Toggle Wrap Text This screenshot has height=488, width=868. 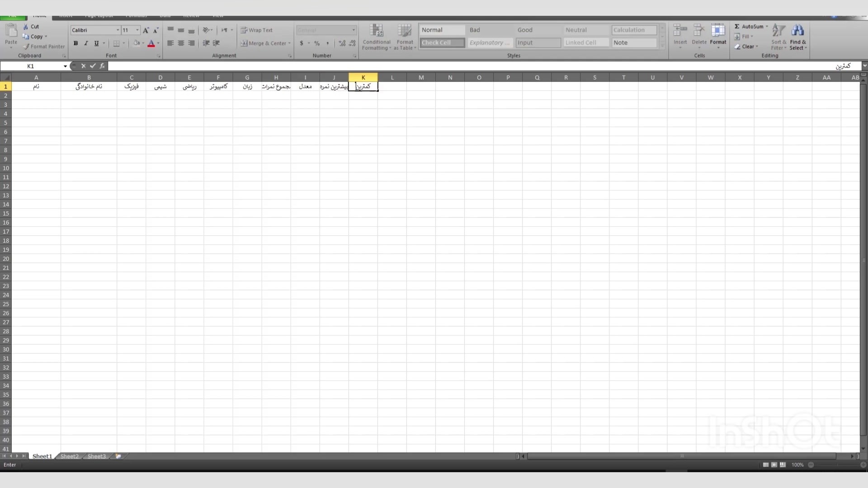(x=256, y=30)
